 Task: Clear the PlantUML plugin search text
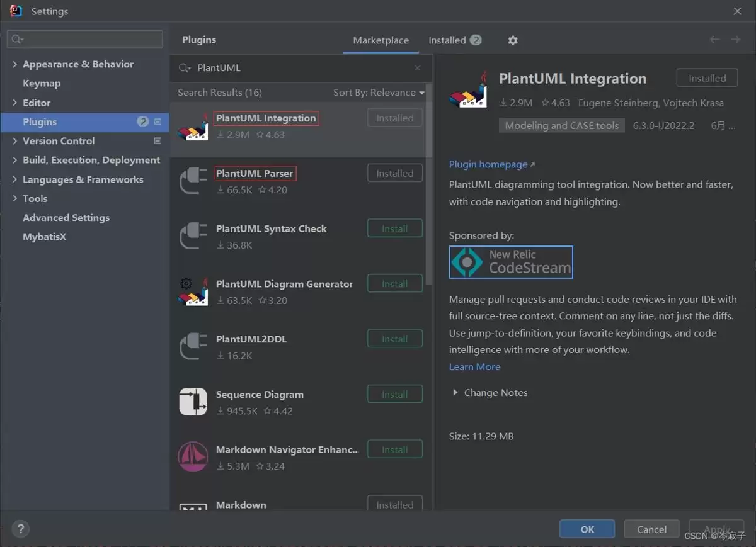pos(417,68)
